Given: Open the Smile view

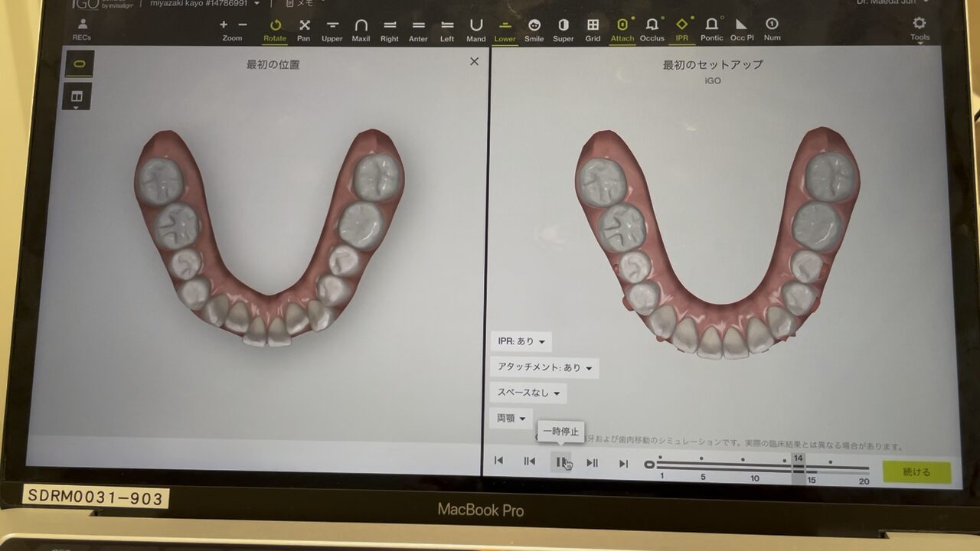Looking at the screenshot, I should tap(534, 31).
